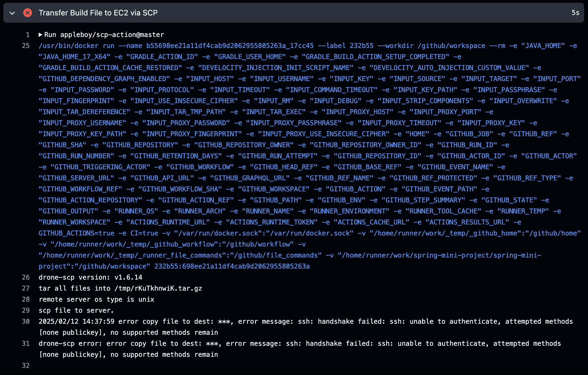The width and height of the screenshot is (588, 375).
Task: Click line number 28
Action: tap(26, 299)
